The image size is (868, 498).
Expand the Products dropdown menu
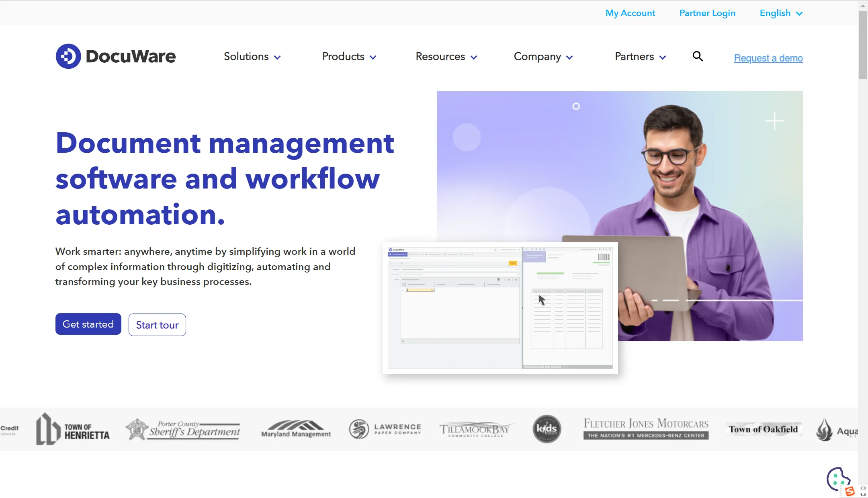coord(349,57)
